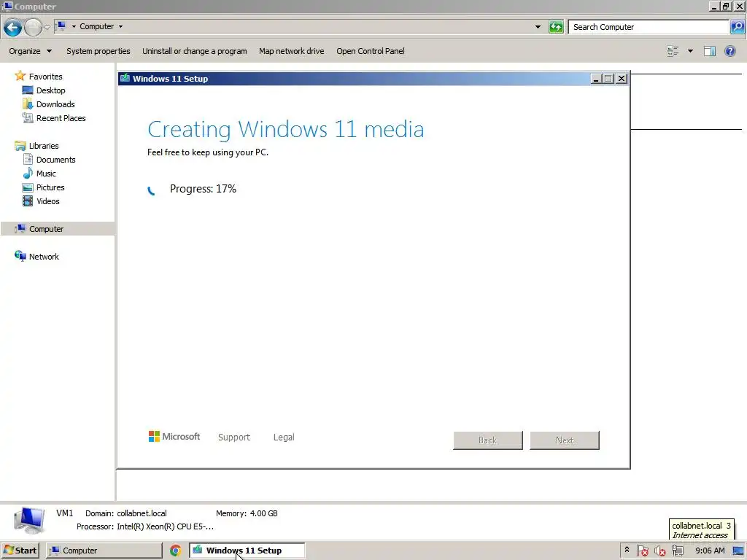747x560 pixels.
Task: Click in the Search Computer field
Action: (x=649, y=27)
